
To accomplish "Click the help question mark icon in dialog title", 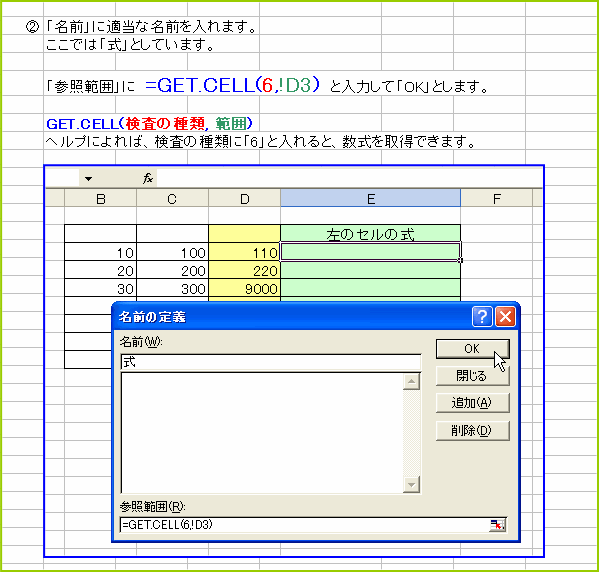I will coord(482,316).
